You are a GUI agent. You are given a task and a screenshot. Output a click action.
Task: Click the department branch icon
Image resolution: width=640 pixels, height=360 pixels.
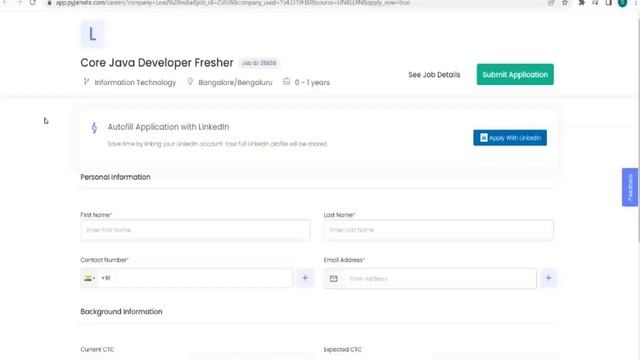coord(86,82)
